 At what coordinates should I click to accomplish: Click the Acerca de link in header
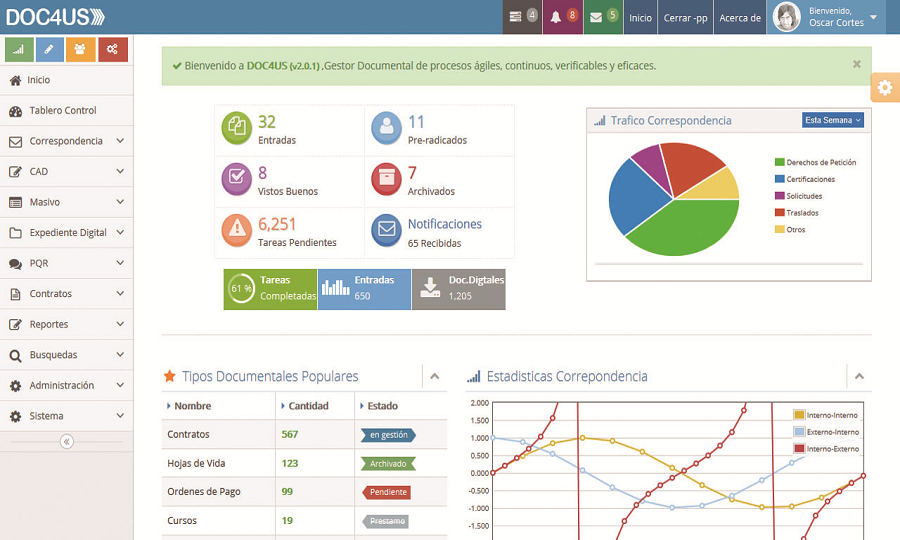pos(740,17)
